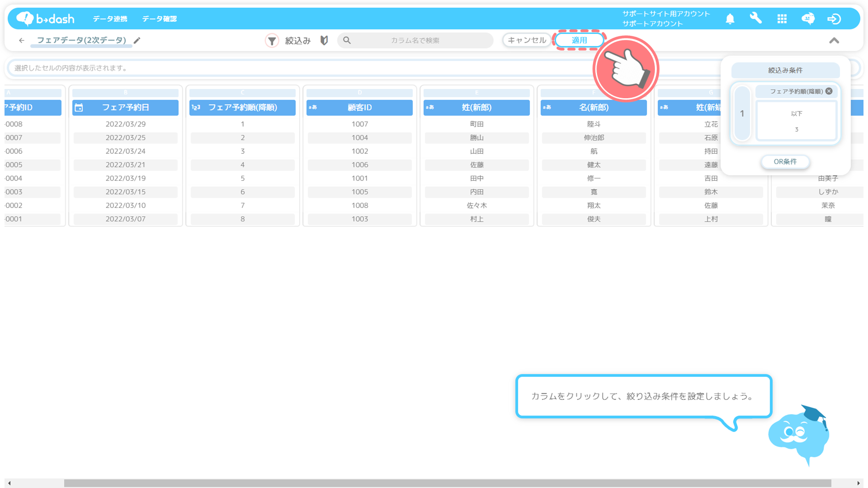Click the scrollbar left arrow

click(x=10, y=483)
